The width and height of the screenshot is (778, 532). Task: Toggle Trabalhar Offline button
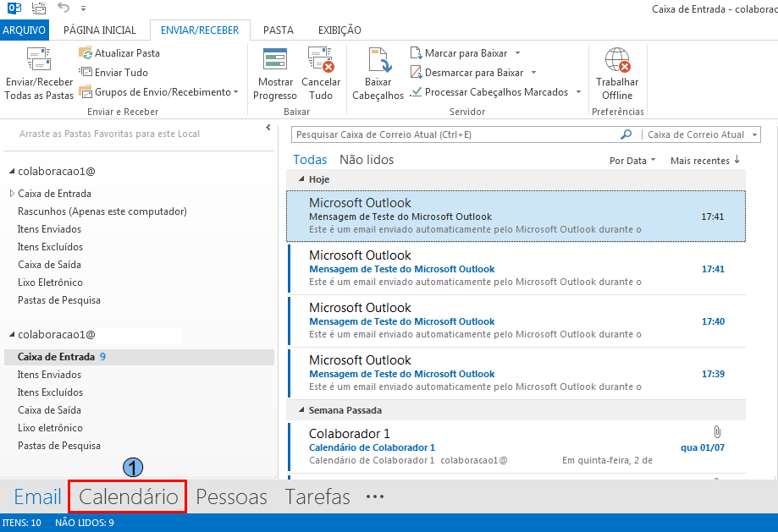click(617, 74)
